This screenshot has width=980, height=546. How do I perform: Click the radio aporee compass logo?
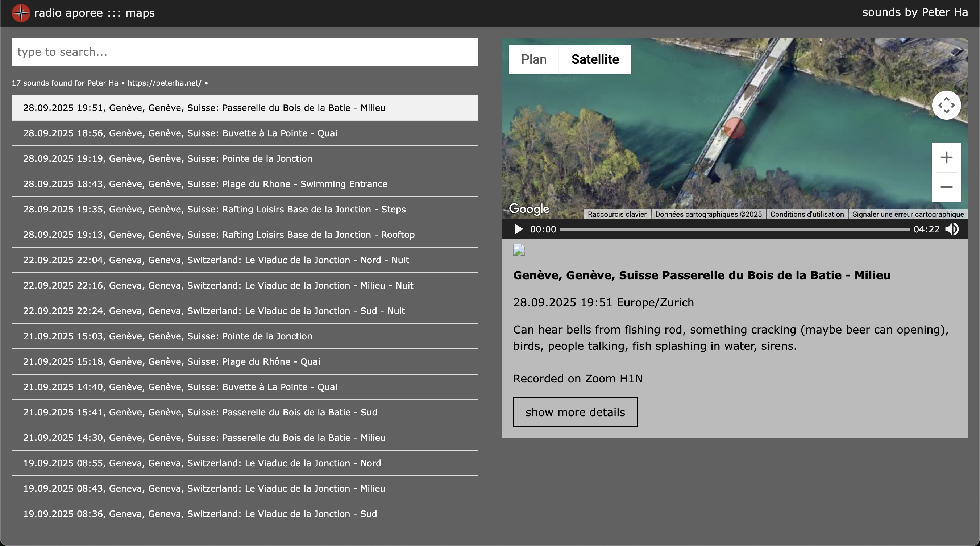tap(21, 13)
